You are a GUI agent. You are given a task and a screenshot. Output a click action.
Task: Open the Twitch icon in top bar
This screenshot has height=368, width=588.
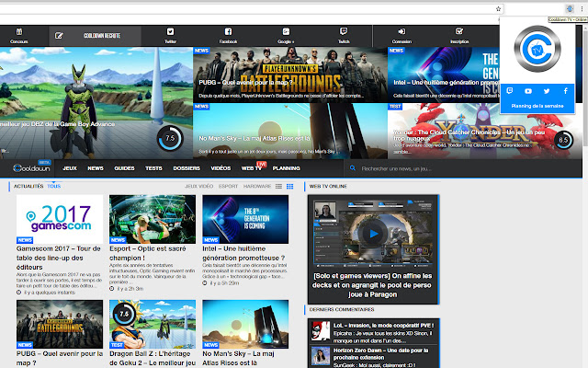(x=344, y=31)
